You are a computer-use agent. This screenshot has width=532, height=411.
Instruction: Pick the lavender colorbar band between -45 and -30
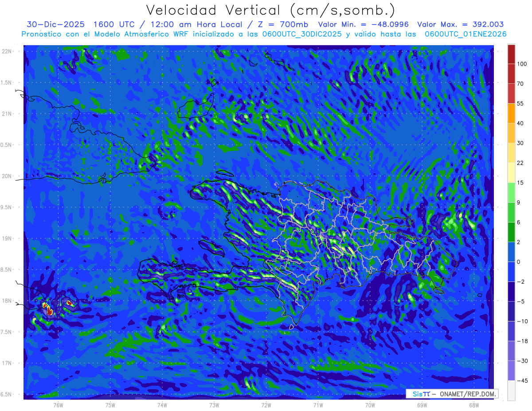511,371
